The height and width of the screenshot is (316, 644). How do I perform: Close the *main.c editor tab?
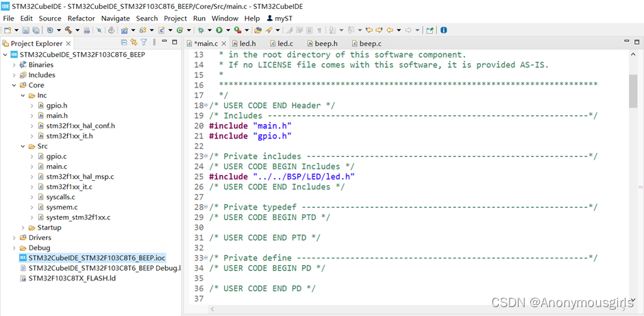click(224, 44)
